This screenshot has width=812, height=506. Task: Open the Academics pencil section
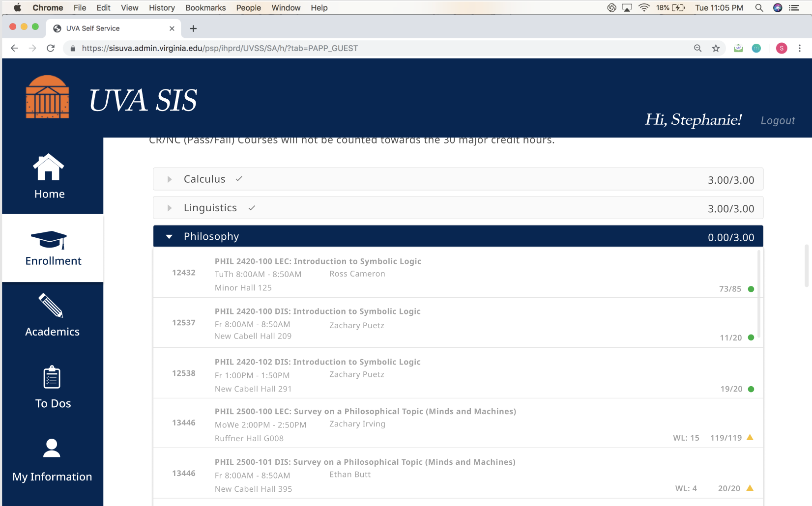(52, 315)
